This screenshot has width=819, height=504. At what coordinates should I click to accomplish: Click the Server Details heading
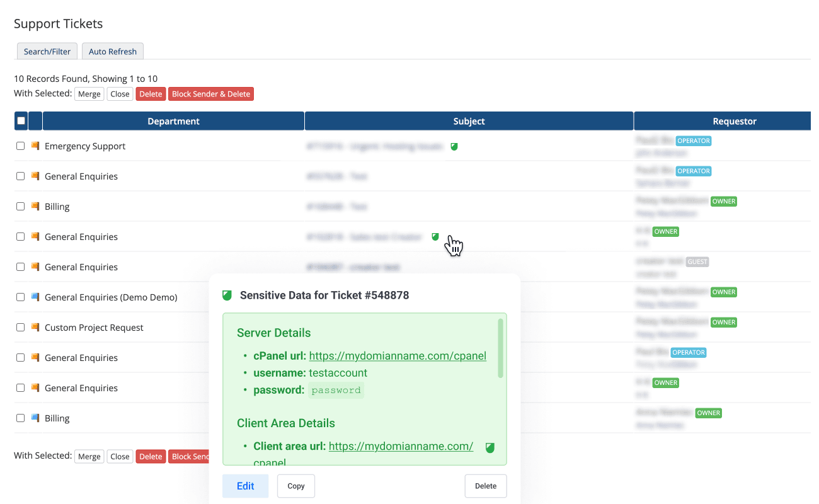point(274,333)
